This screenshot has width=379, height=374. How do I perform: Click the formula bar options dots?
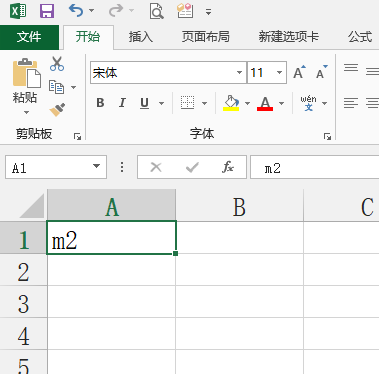(x=122, y=167)
